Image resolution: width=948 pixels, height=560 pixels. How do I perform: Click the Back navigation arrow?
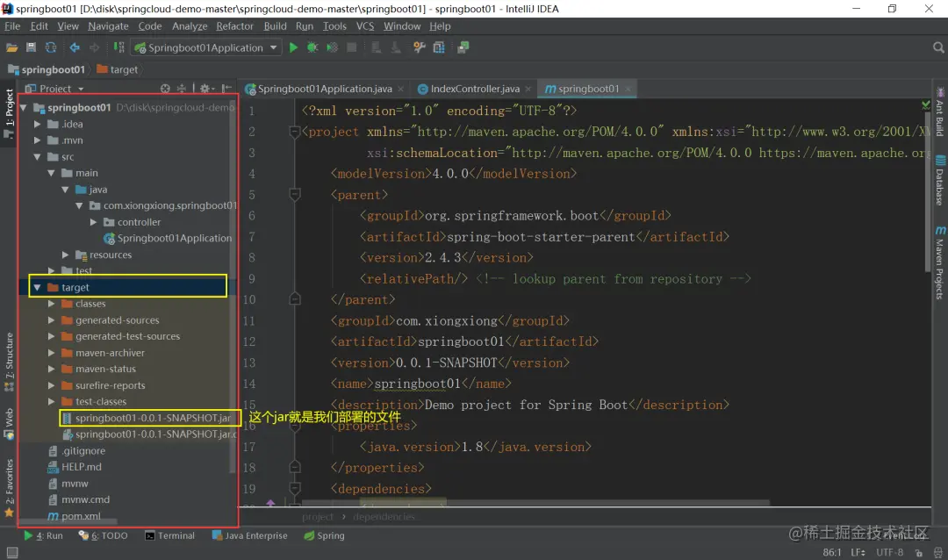tap(75, 47)
